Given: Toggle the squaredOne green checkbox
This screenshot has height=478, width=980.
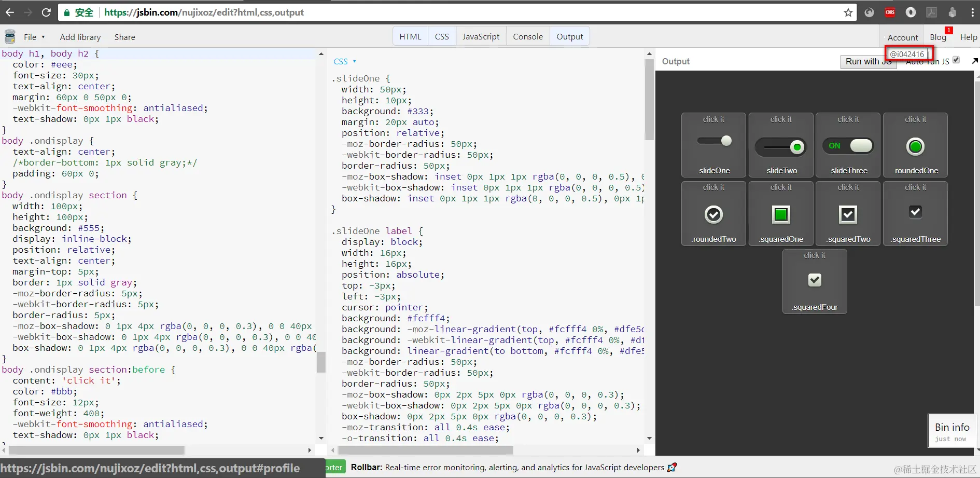Looking at the screenshot, I should click(x=781, y=214).
